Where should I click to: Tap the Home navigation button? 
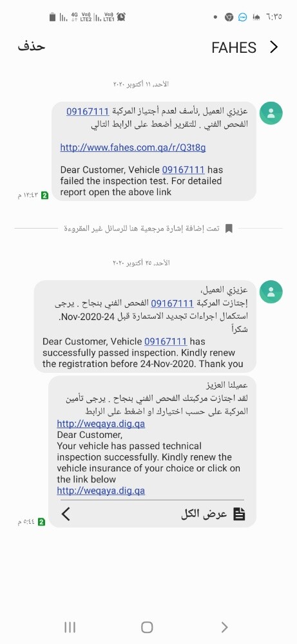coord(147,627)
